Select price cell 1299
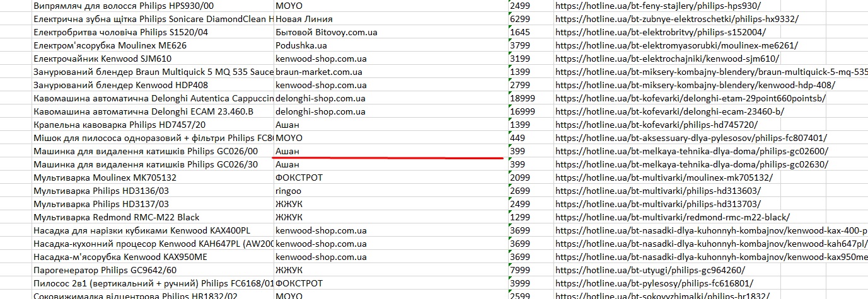This screenshot has width=868, height=299. [x=531, y=217]
